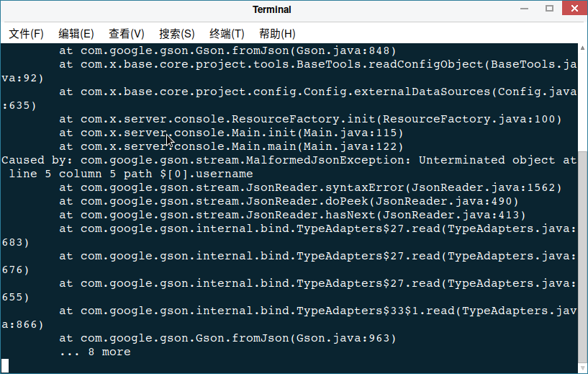The height and width of the screenshot is (374, 588).
Task: Open the 搜索(S) menu
Action: (176, 34)
